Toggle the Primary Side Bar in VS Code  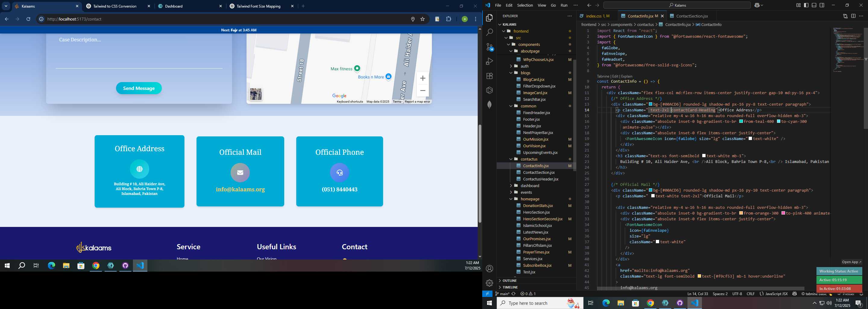point(806,5)
